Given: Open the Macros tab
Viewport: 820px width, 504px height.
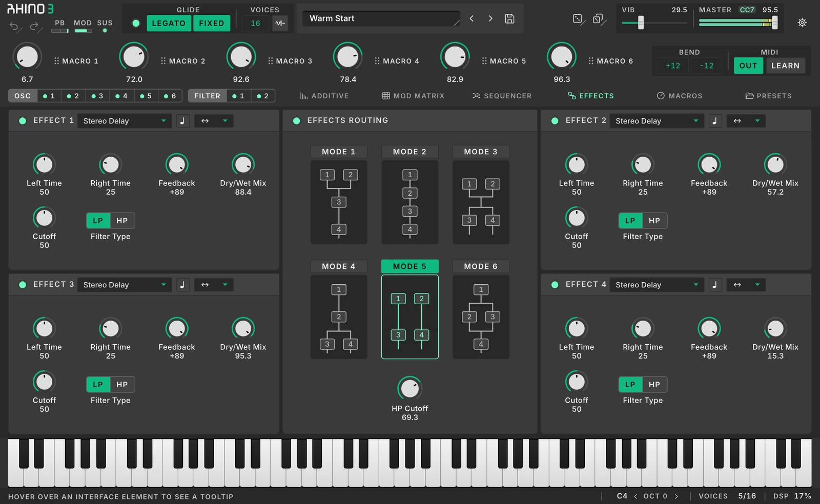Looking at the screenshot, I should 680,96.
